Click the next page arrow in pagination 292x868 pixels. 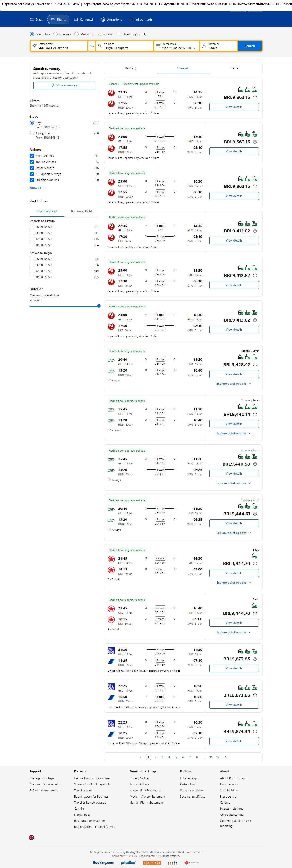(x=226, y=757)
